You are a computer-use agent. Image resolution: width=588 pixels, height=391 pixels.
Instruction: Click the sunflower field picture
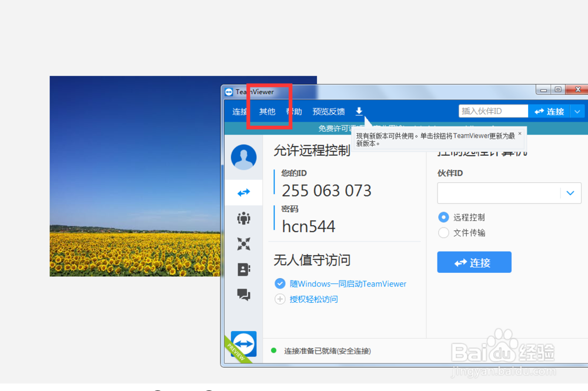point(135,176)
